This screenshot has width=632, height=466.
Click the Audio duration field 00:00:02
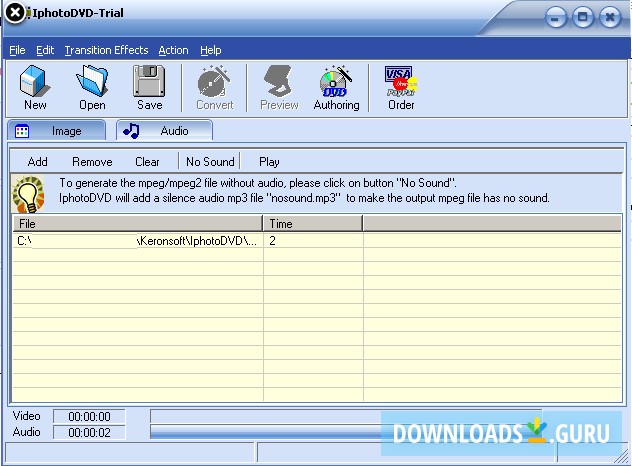[89, 433]
